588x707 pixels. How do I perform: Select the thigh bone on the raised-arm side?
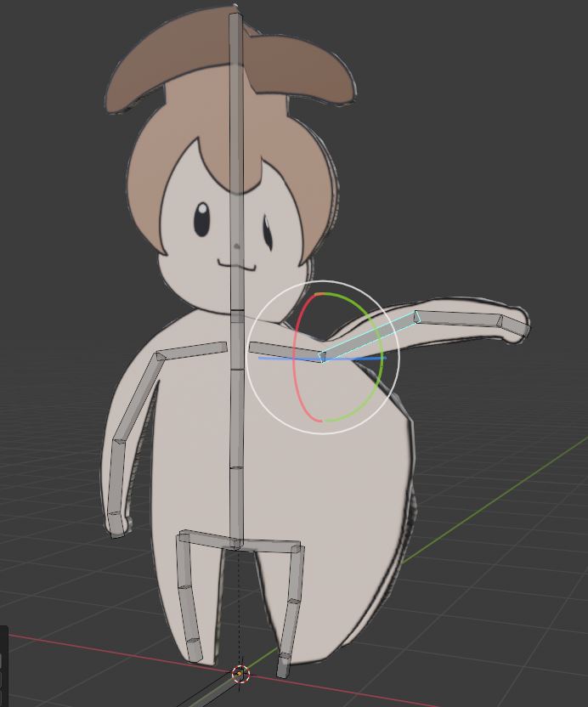(x=296, y=574)
